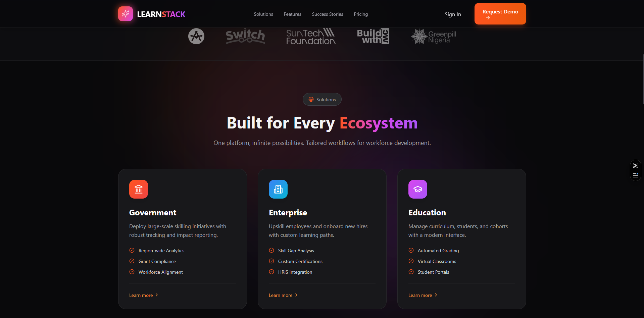
Task: Go to Pricing in the navigation bar
Action: click(x=361, y=14)
